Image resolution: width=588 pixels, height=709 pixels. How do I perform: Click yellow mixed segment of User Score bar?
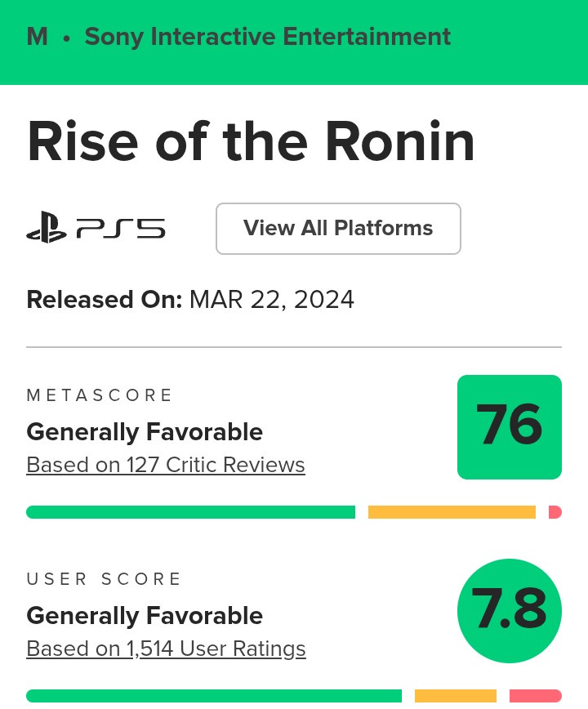pos(455,696)
